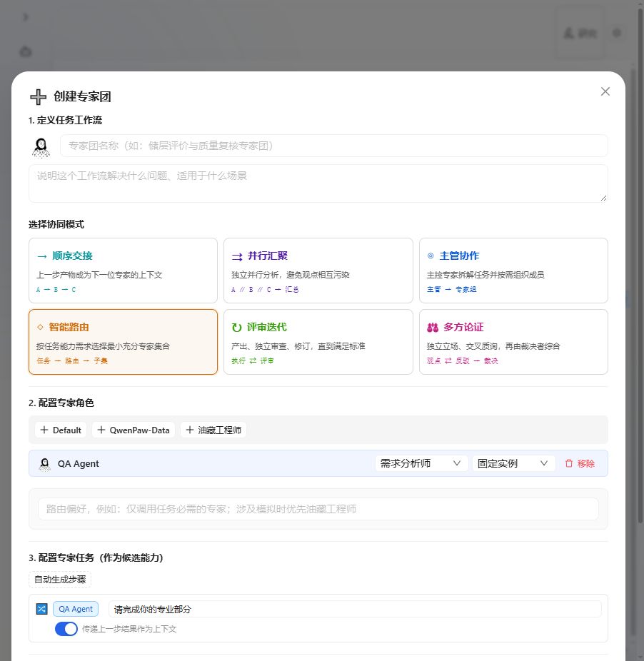
Task: Click the QA Agent tag in task step
Action: tap(76, 609)
